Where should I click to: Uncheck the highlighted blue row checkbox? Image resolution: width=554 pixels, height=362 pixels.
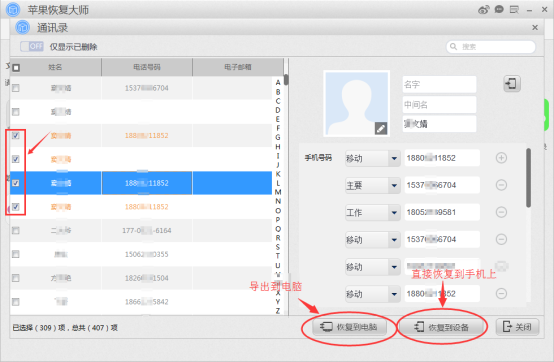click(x=16, y=183)
